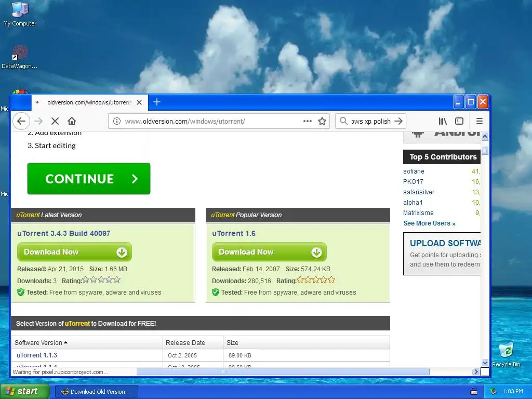Open DataWagon desktop shortcut

click(19, 57)
